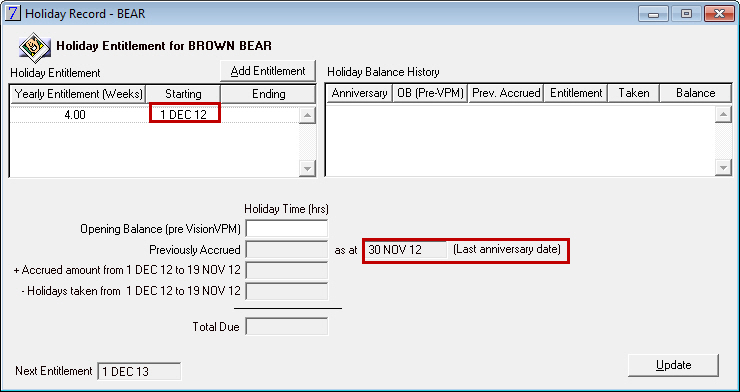Click the 4.00 yearly entitlement cell

(76, 115)
